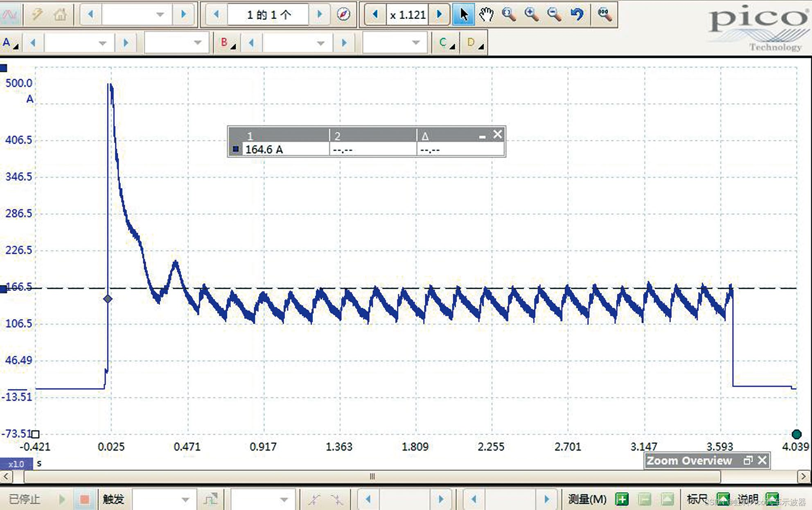
Task: Open channel B options
Action: (228, 43)
